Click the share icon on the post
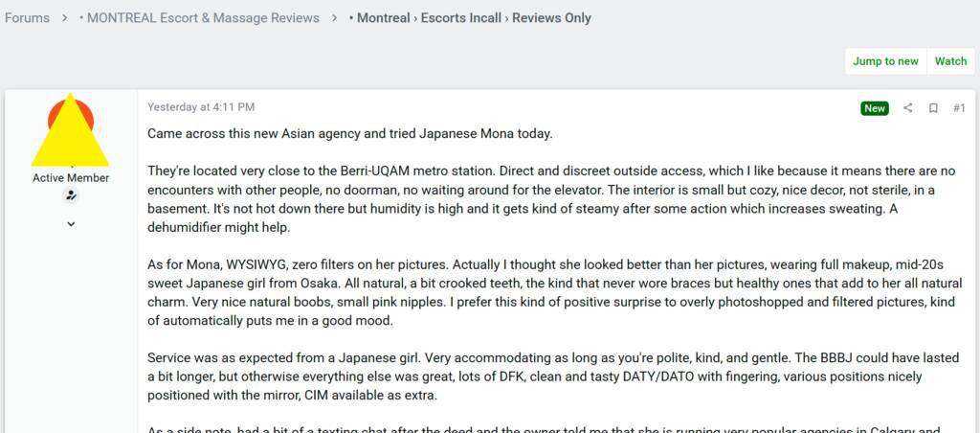980x433 pixels. (x=908, y=108)
